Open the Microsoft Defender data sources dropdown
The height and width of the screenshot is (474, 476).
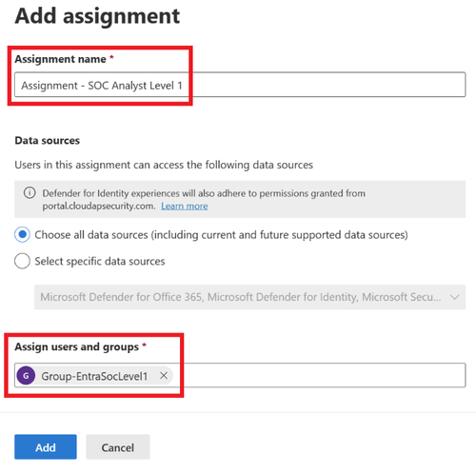[x=249, y=297]
